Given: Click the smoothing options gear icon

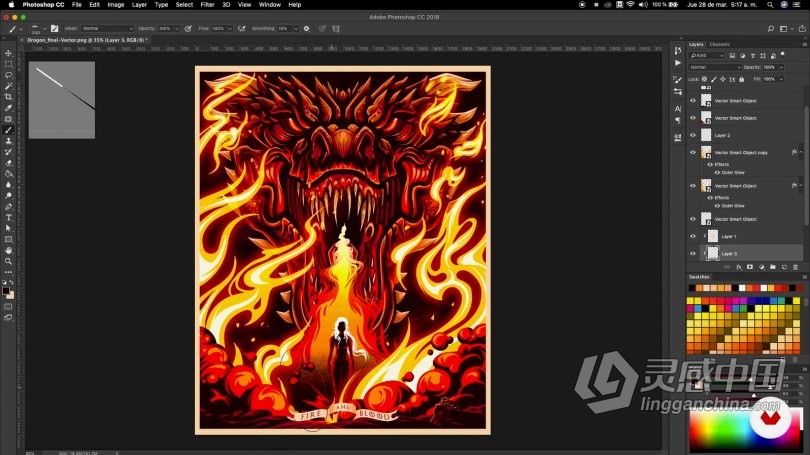Looking at the screenshot, I should point(307,29).
